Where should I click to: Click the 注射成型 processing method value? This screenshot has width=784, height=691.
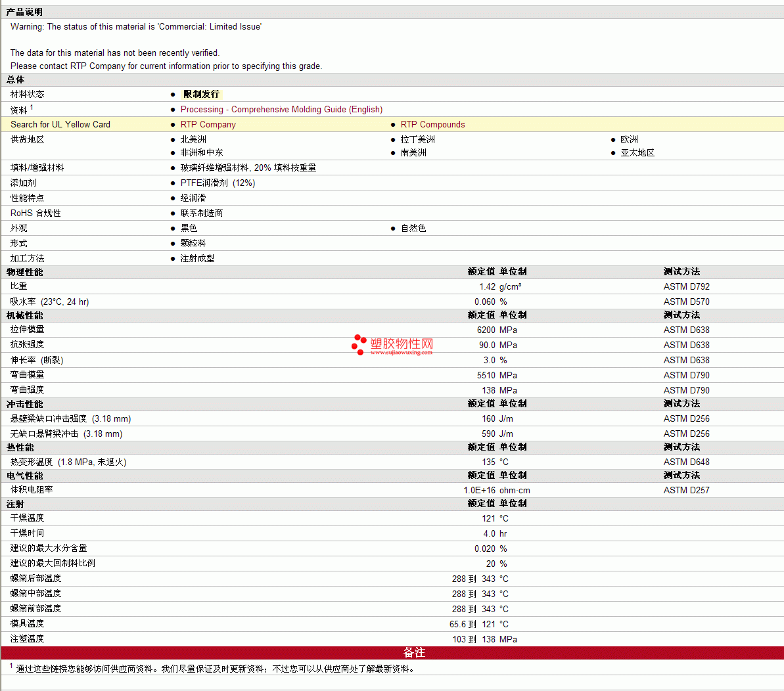198,258
